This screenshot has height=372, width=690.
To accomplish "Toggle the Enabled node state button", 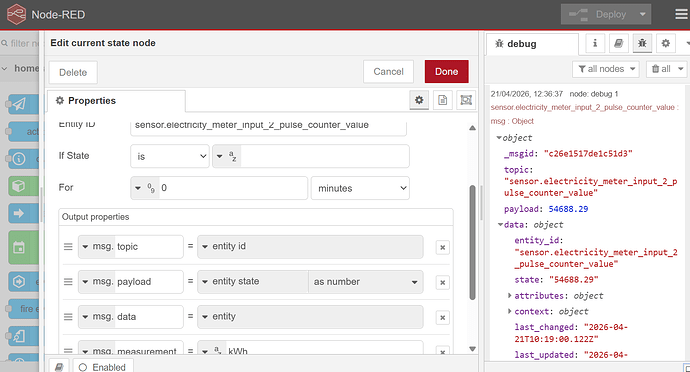I will coord(103,367).
